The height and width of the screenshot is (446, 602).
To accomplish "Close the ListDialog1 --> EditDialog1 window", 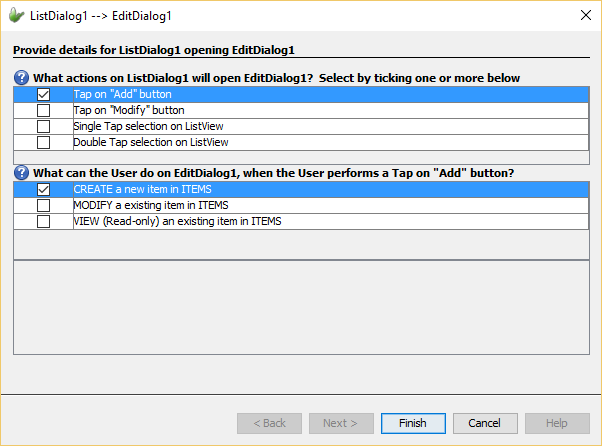I will (584, 15).
